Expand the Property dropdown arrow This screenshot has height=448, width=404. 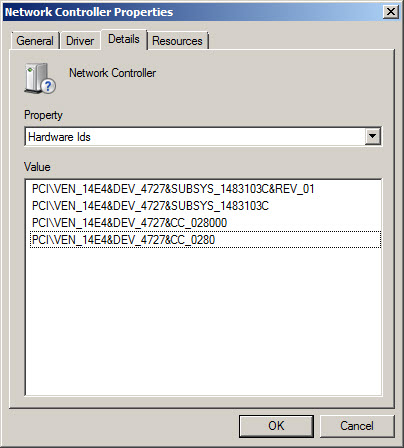372,136
